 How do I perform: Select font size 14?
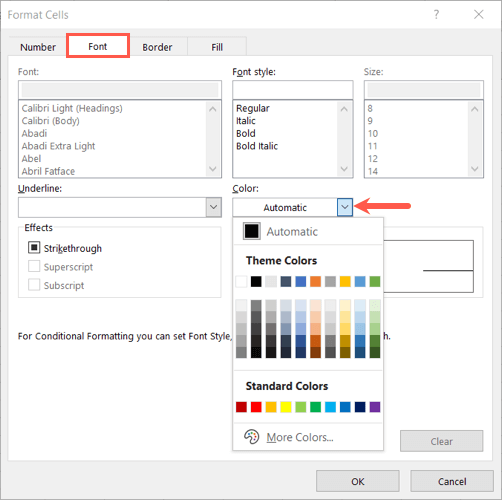(x=373, y=171)
